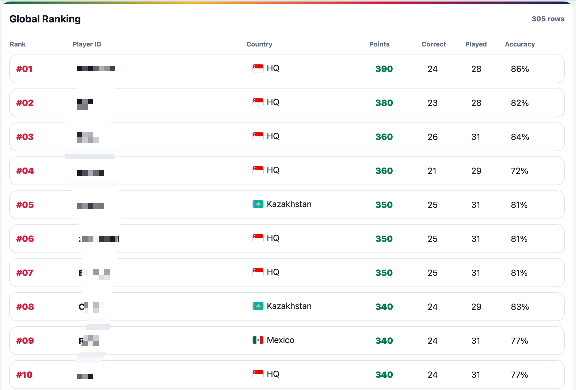The height and width of the screenshot is (390, 576).
Task: Click the 390 points value in row #01
Action: [x=384, y=69]
